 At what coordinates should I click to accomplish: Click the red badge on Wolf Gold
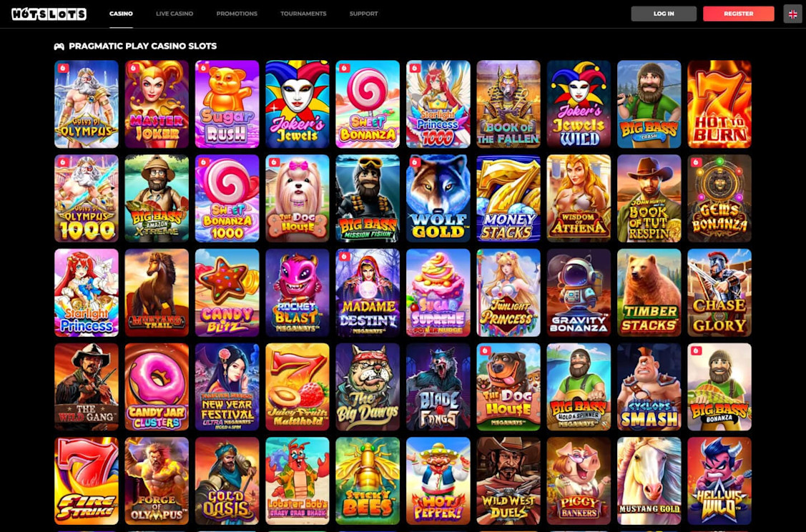point(415,162)
